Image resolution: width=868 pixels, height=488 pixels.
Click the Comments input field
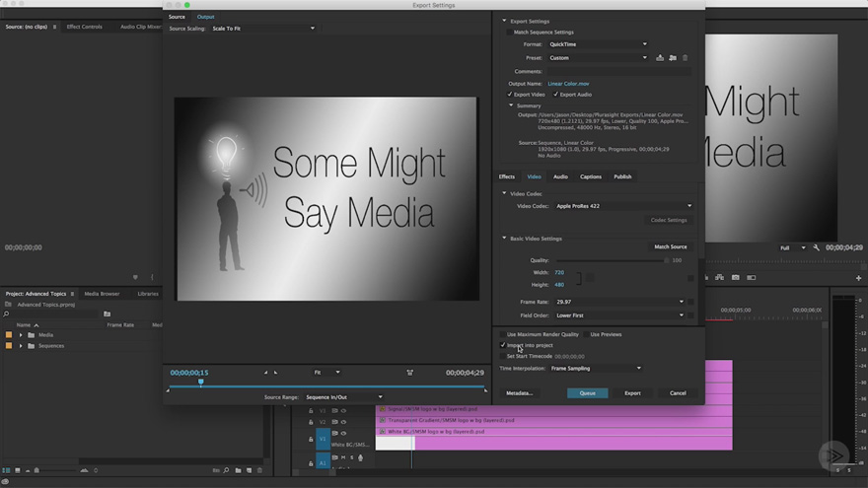[618, 71]
